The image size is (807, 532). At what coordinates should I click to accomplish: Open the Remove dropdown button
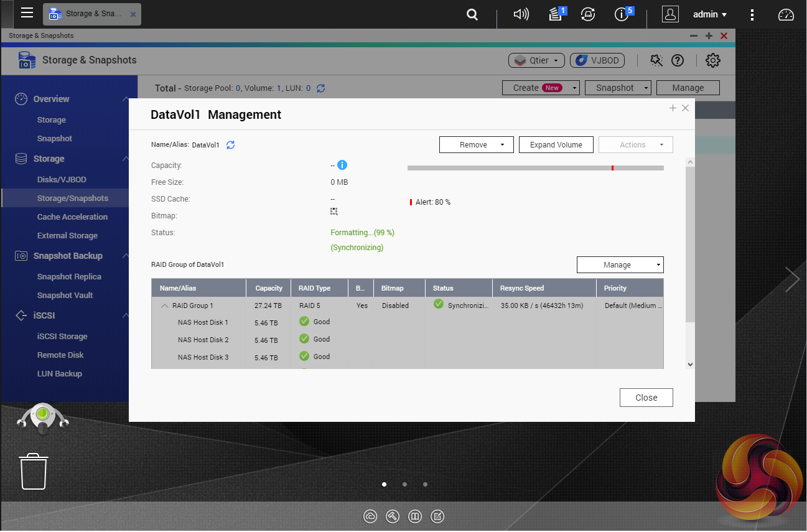(476, 145)
